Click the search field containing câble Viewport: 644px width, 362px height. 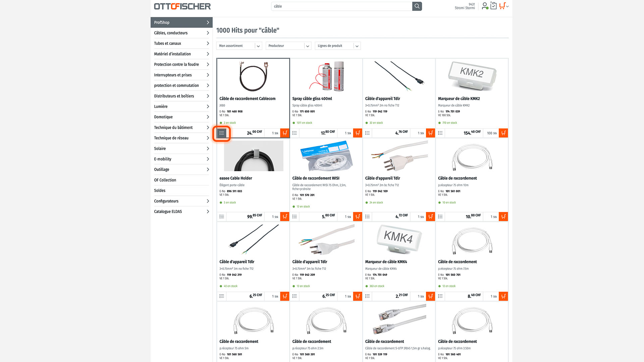[x=341, y=6]
